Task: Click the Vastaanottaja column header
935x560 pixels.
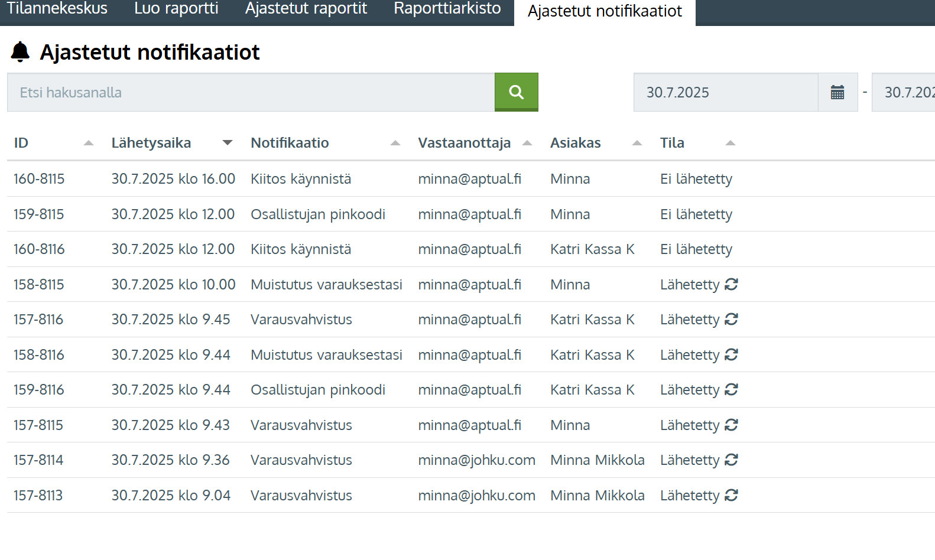Action: pyautogui.click(x=465, y=143)
